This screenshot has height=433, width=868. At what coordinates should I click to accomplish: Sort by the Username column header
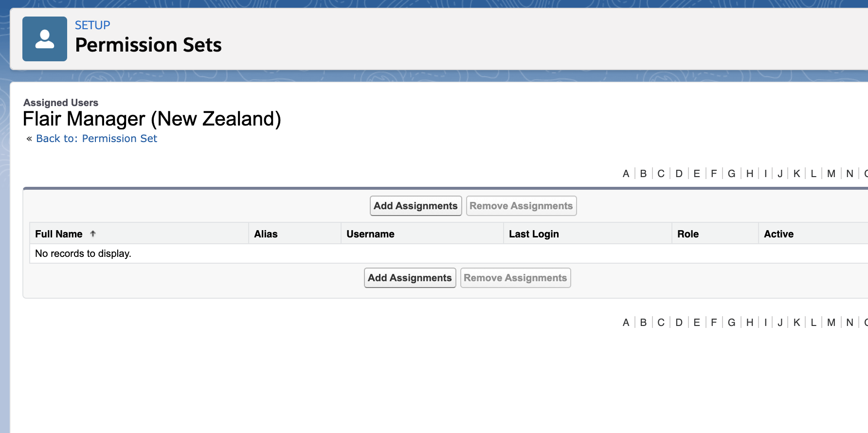click(370, 234)
